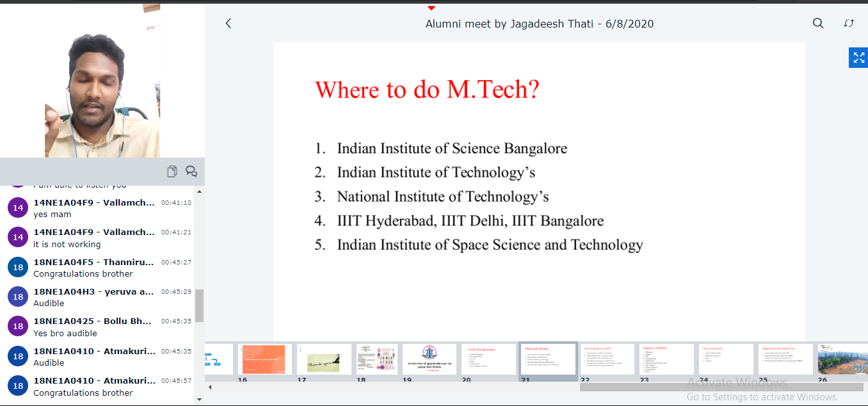Screen dimensions: 868x406
Task: Click avatar 18 beside 00:45:57 message
Action: [x=18, y=386]
